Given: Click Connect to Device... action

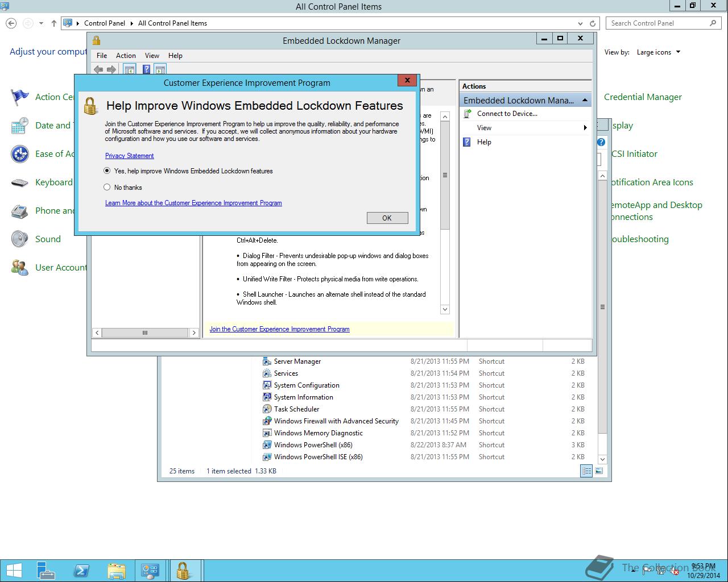Looking at the screenshot, I should coord(507,114).
